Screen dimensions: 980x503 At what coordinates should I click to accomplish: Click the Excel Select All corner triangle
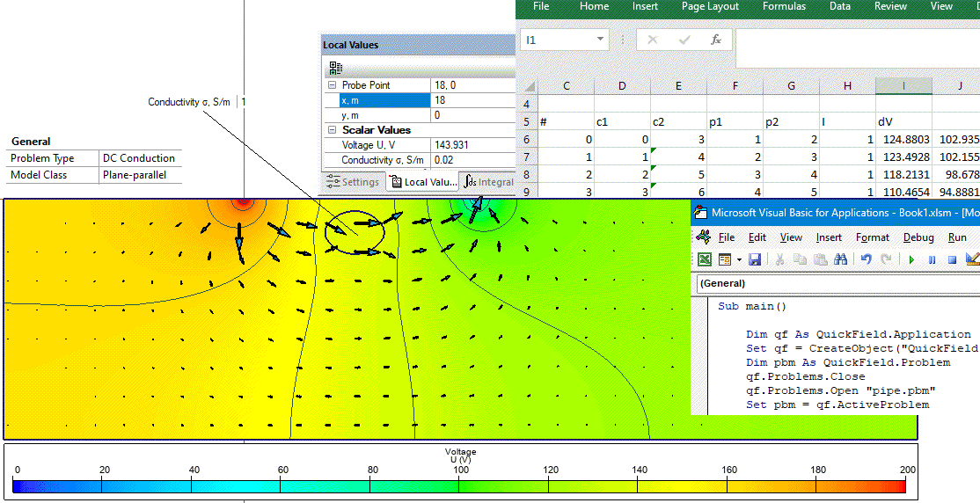coord(528,86)
